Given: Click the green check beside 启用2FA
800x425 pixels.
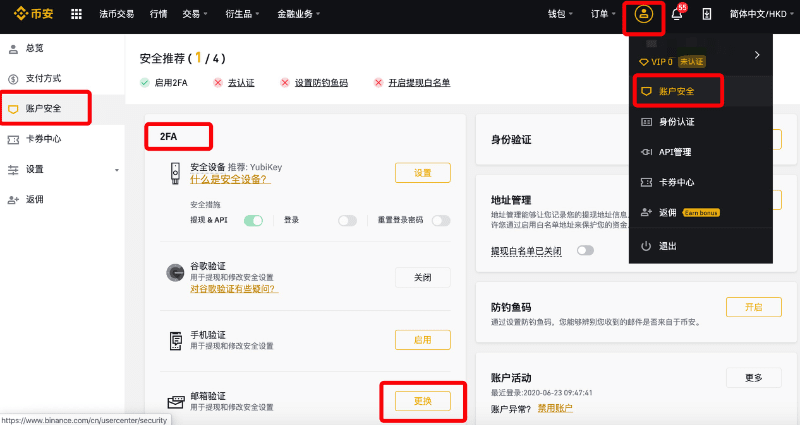Looking at the screenshot, I should click(145, 82).
